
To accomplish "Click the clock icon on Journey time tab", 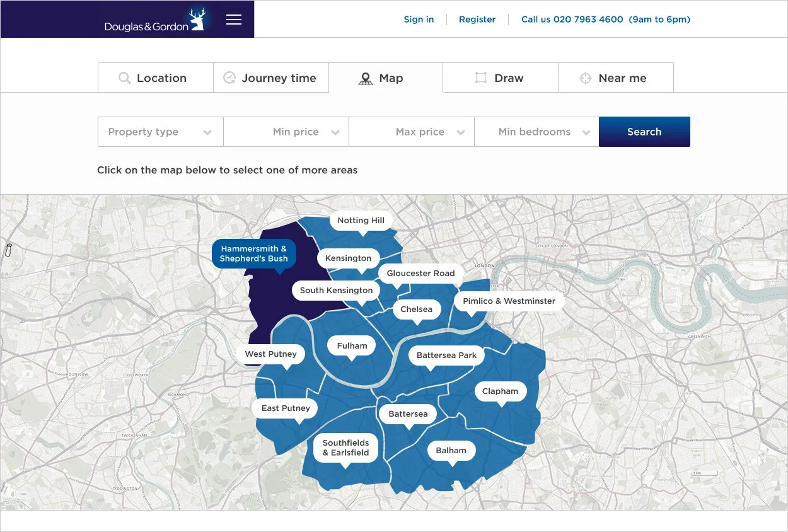I will click(x=229, y=78).
